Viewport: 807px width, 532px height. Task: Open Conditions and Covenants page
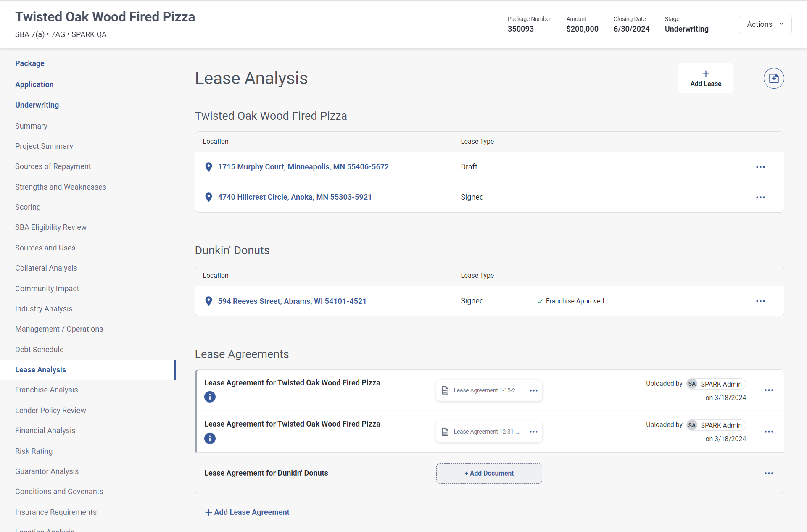click(59, 492)
